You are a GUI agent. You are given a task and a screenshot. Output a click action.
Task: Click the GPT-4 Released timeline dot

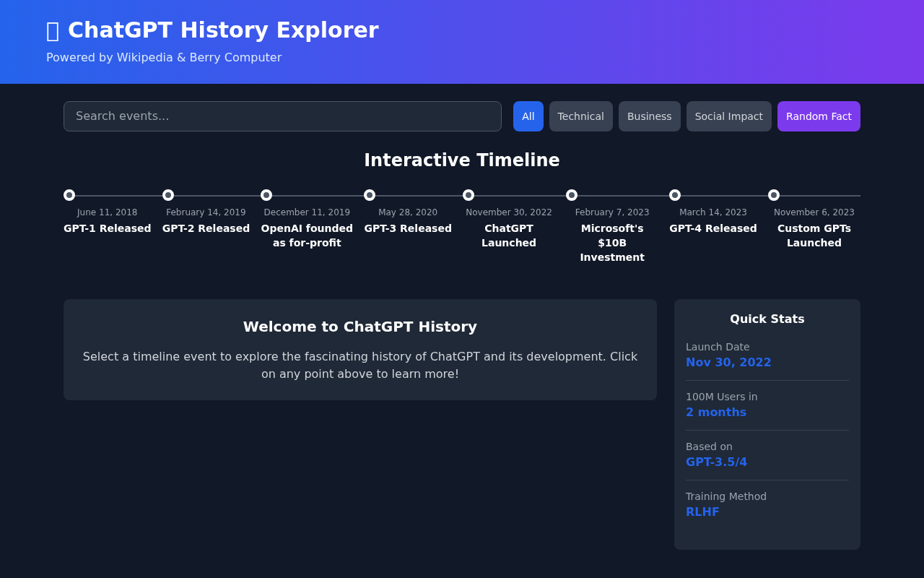[674, 194]
